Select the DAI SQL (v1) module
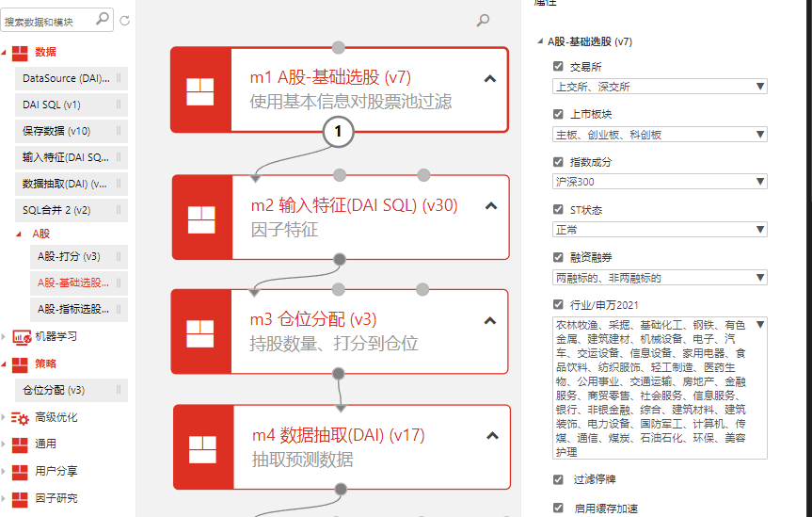Screen dimensions: 812x517 pos(52,105)
